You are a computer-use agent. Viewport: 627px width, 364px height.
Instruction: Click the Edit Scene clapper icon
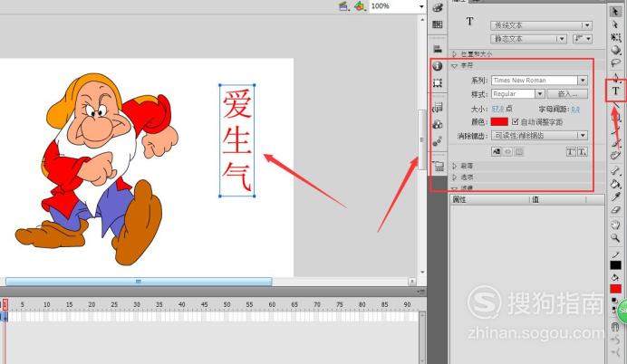(x=343, y=6)
